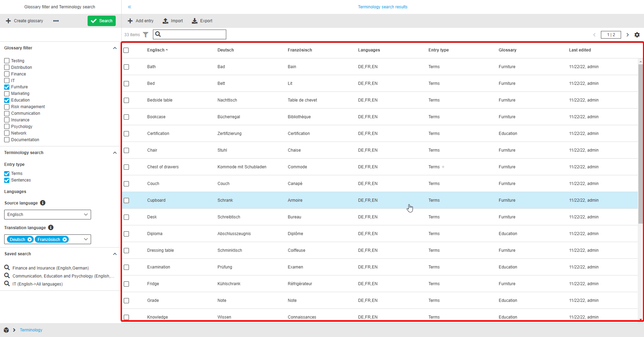
Task: Open the Source language Englisch dropdown
Action: click(x=48, y=215)
